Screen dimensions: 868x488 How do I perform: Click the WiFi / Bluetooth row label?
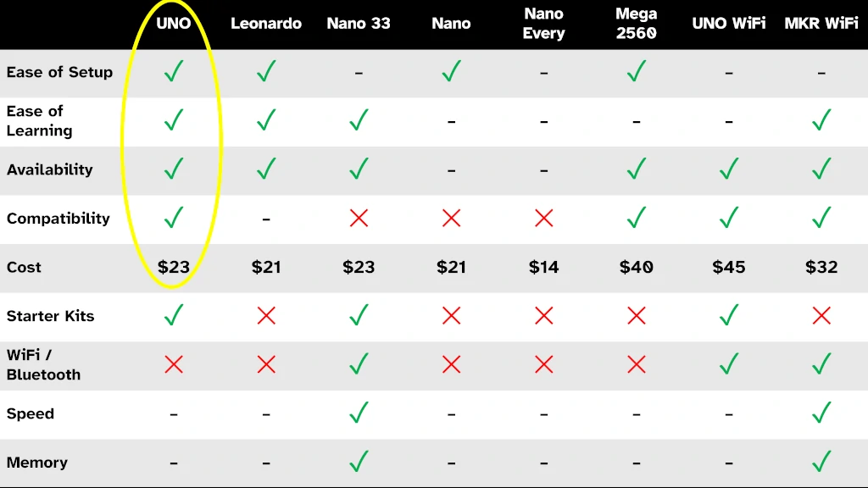tap(44, 364)
